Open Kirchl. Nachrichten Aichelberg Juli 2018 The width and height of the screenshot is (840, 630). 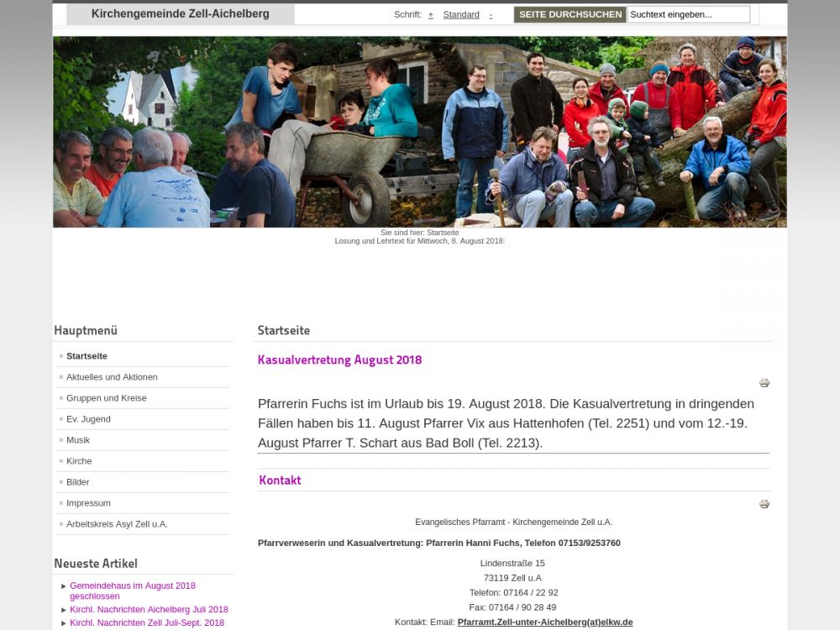click(x=149, y=610)
